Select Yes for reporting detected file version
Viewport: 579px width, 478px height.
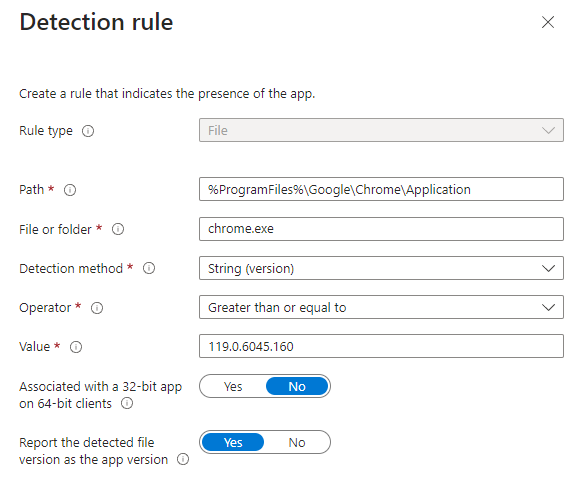pyautogui.click(x=233, y=442)
